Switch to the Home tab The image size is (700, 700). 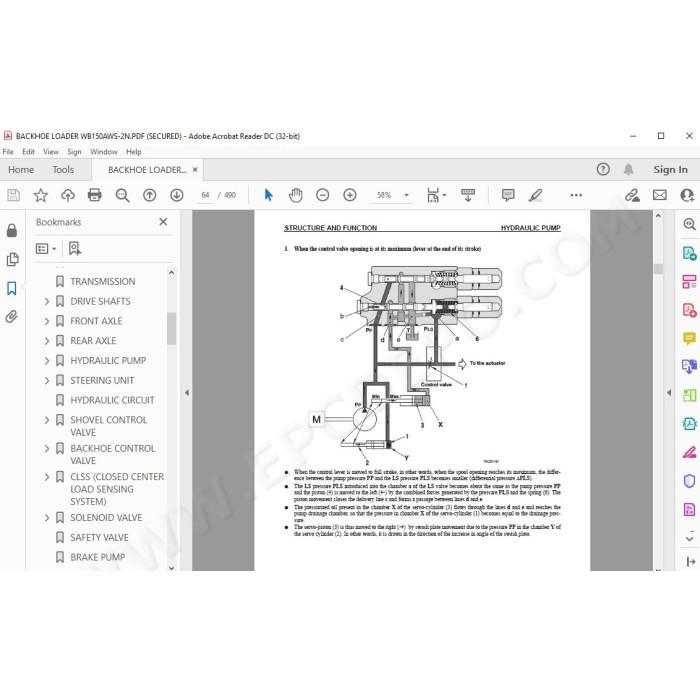point(21,170)
